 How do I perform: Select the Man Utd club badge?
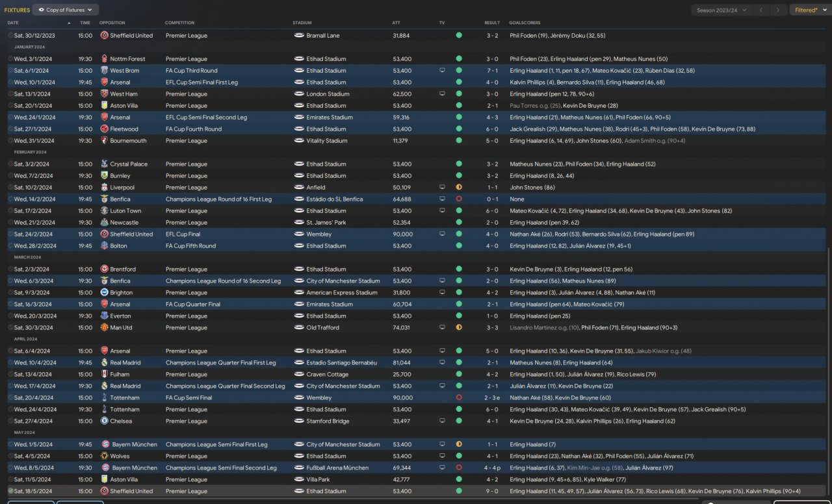pos(105,328)
